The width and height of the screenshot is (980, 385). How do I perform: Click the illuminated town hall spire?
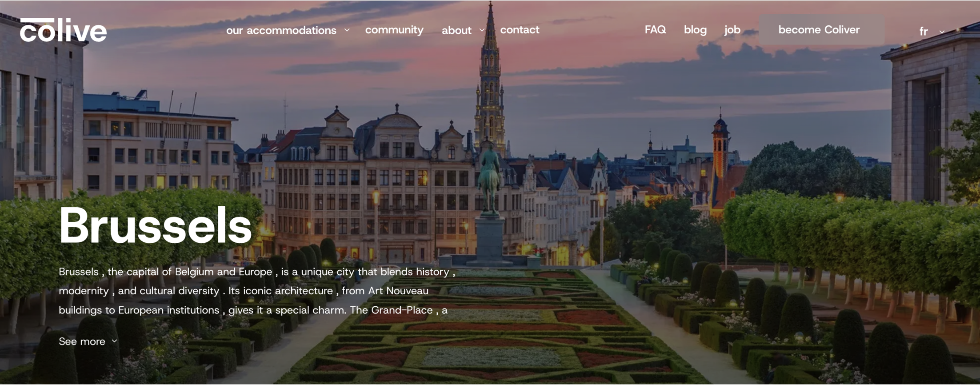click(x=490, y=80)
